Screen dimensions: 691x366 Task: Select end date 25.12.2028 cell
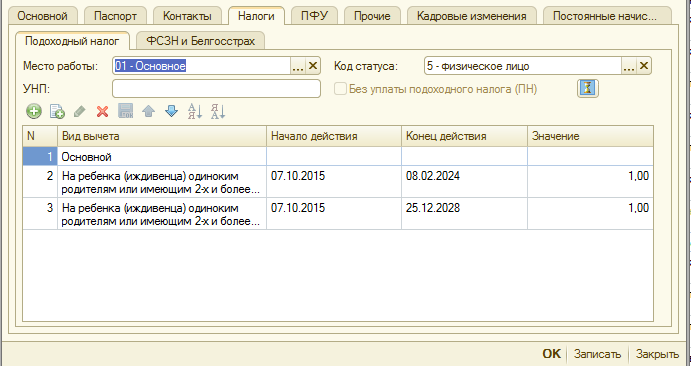point(464,214)
